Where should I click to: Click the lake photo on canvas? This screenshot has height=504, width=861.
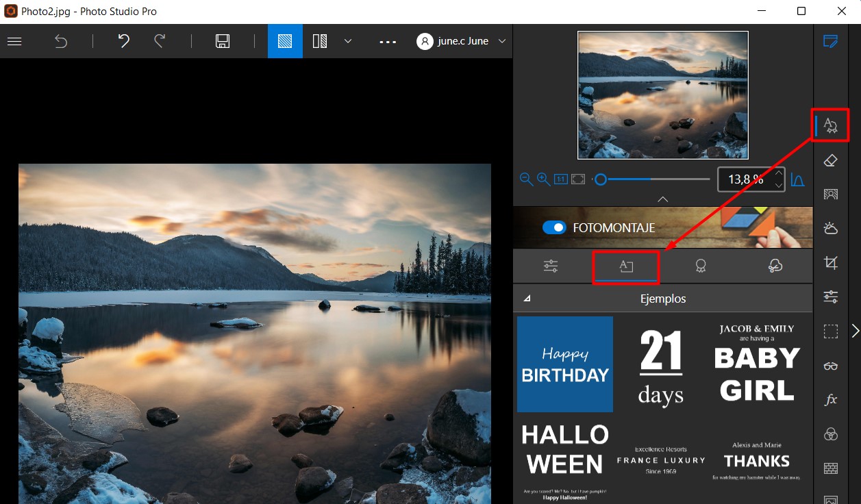[255, 333]
